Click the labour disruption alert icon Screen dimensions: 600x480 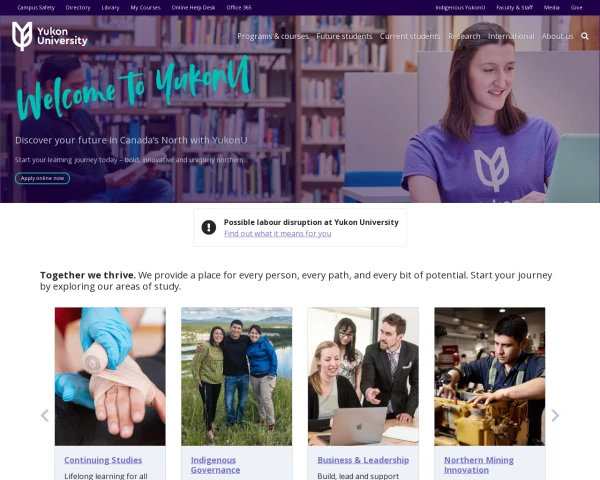pos(209,227)
